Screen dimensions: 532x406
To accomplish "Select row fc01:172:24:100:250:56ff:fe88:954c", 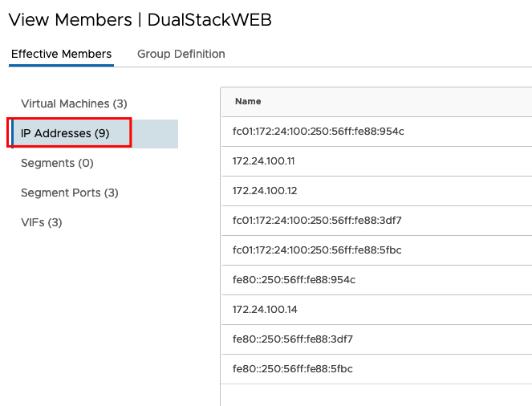I will pyautogui.click(x=376, y=132).
